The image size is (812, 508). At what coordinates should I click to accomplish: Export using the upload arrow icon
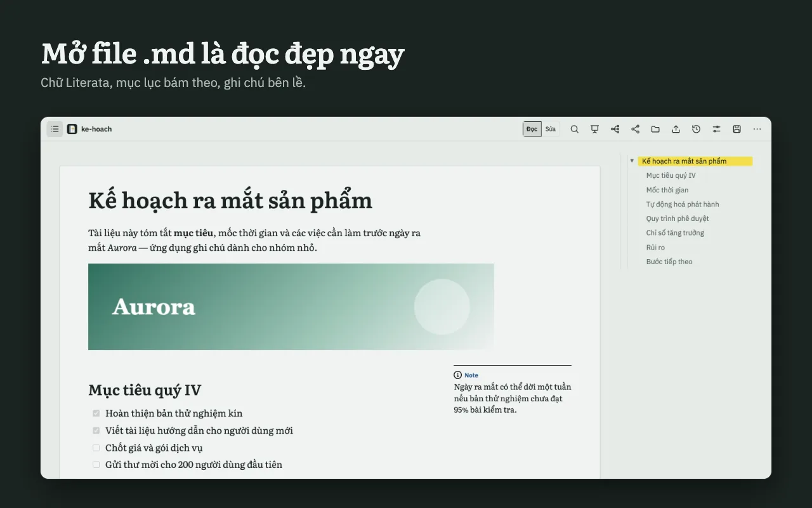676,129
